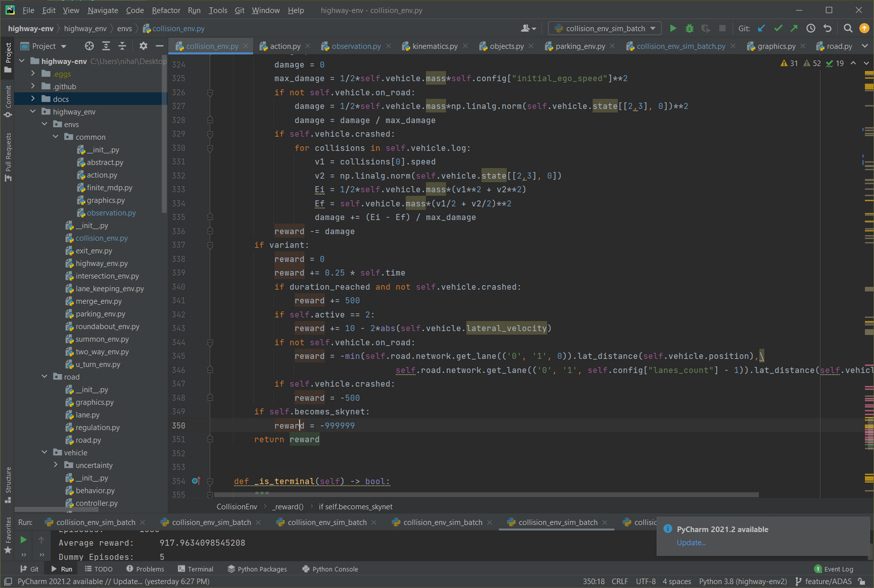This screenshot has height=588, width=874.
Task: Open the Refactor menu
Action: click(x=166, y=10)
